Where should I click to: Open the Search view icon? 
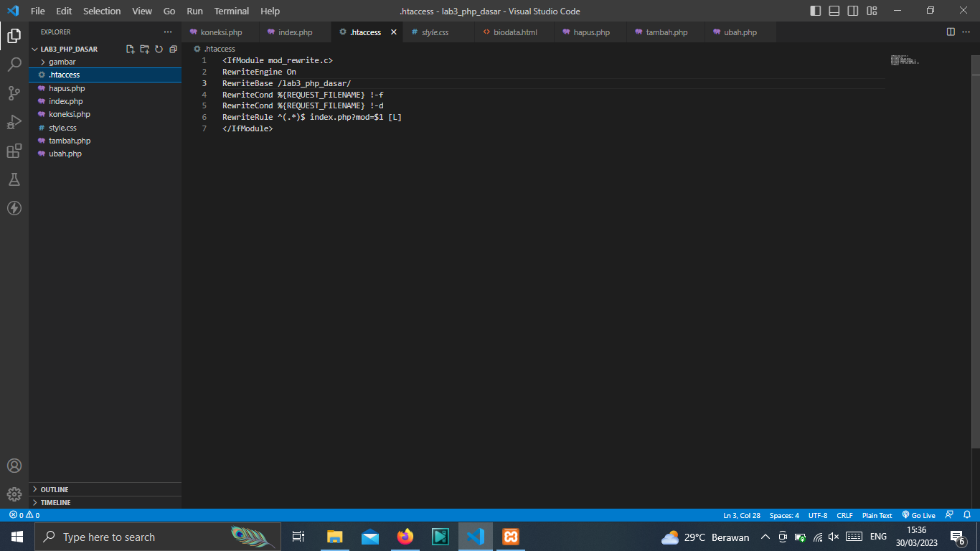coord(14,65)
